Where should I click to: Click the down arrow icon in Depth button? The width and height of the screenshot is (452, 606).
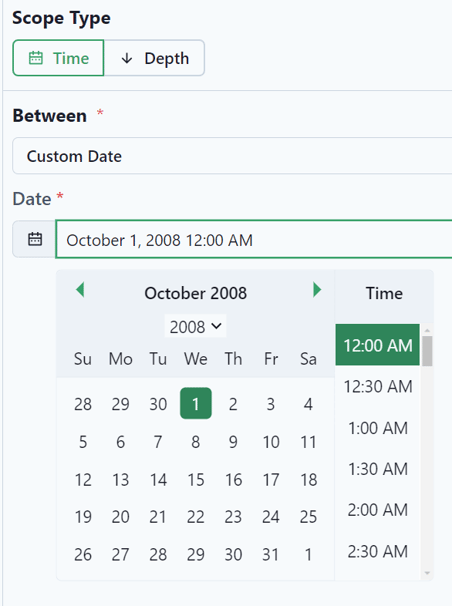click(x=126, y=58)
